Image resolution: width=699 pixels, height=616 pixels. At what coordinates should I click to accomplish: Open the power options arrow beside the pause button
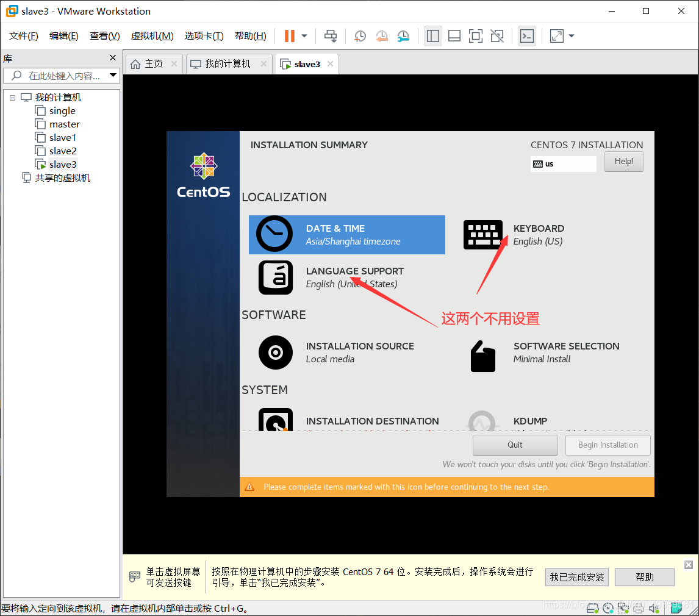tap(304, 36)
